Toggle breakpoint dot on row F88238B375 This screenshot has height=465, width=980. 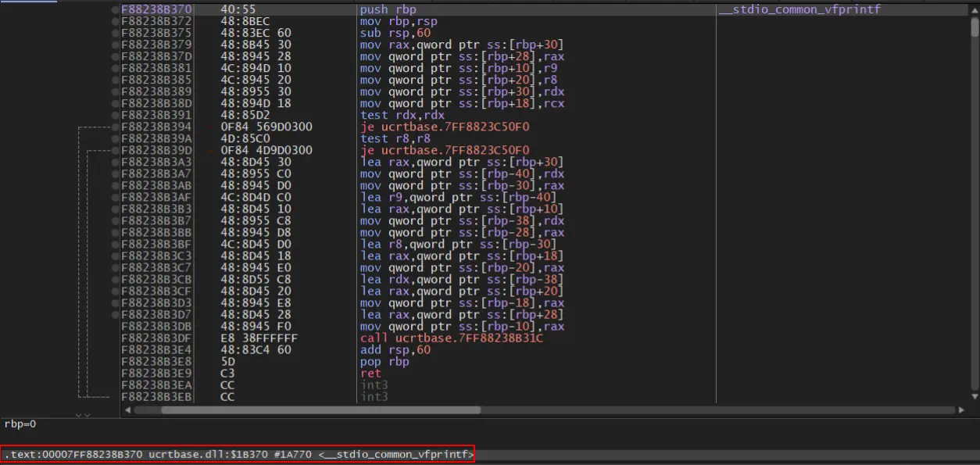coord(116,33)
